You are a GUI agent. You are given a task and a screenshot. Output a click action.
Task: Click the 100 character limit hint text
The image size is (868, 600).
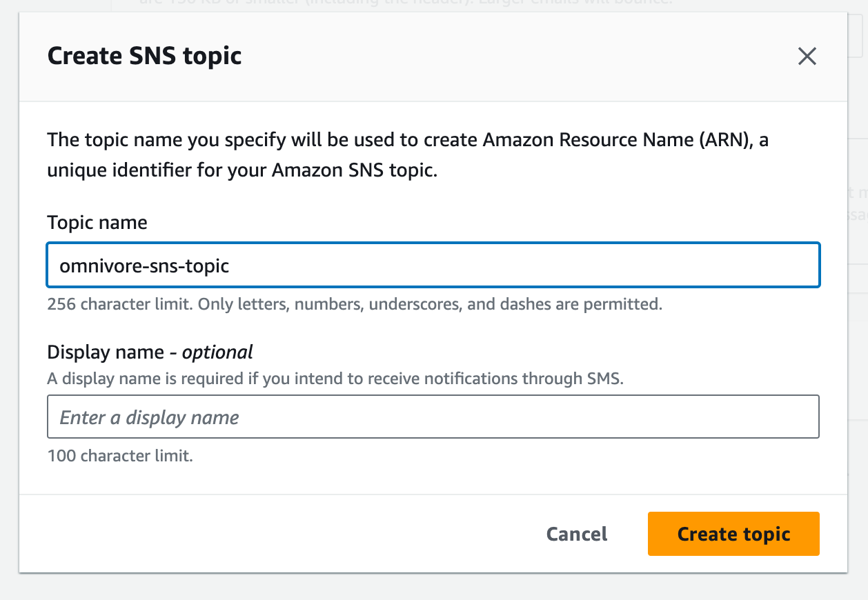(119, 456)
